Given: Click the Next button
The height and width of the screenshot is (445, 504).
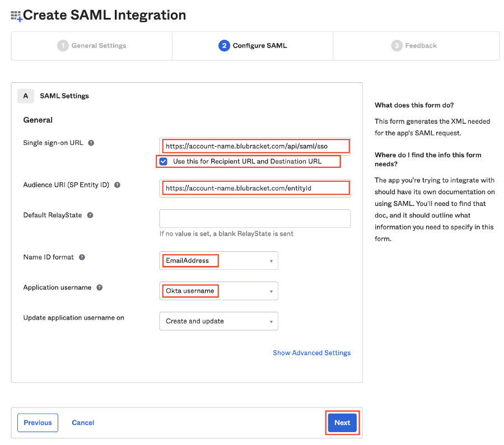Looking at the screenshot, I should [342, 423].
